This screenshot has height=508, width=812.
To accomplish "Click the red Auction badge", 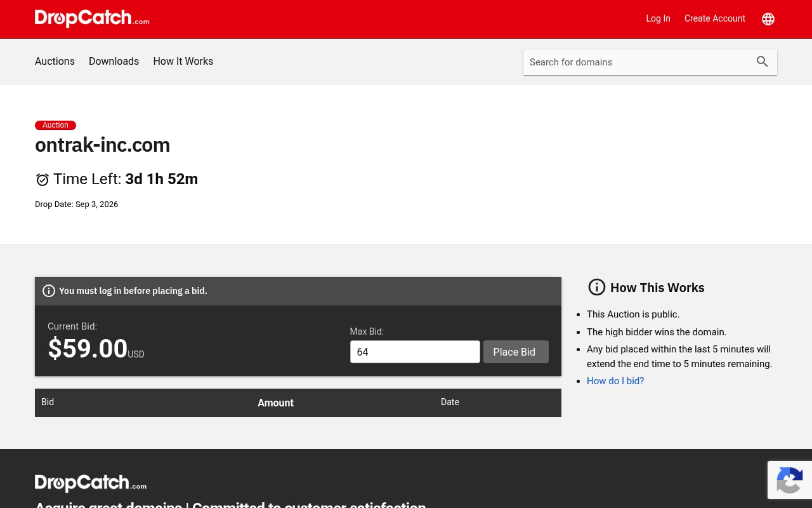I will pos(55,125).
